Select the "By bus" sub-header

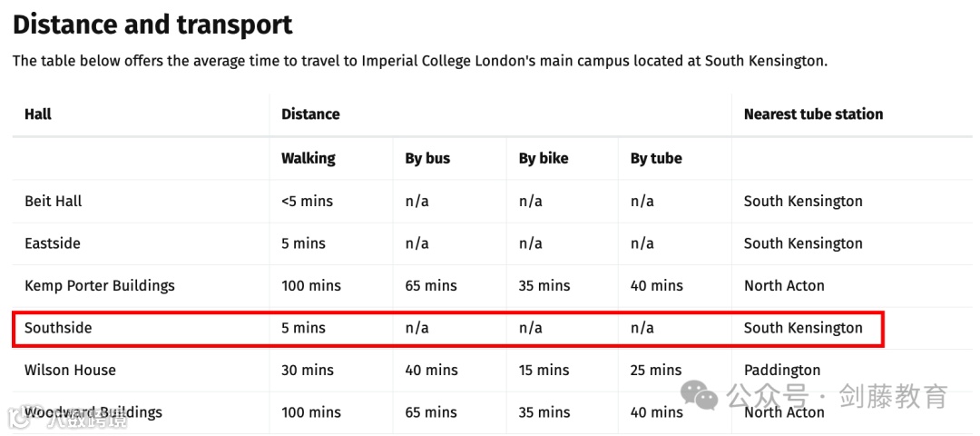427,158
